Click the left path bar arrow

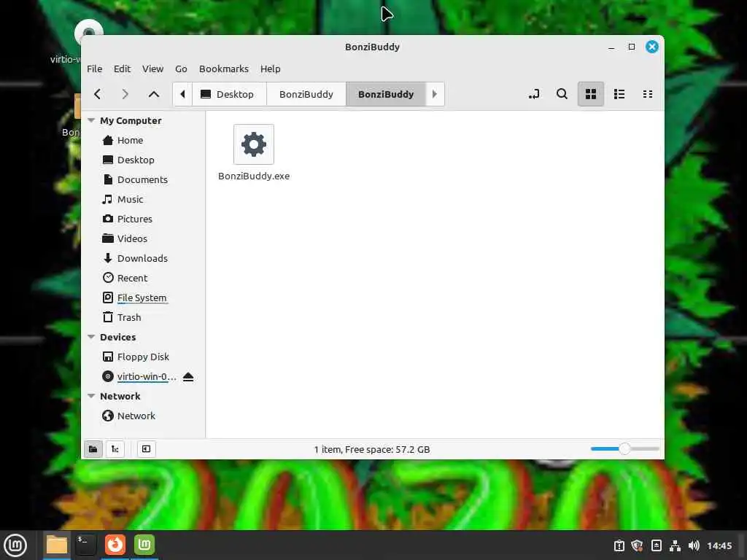tap(182, 94)
